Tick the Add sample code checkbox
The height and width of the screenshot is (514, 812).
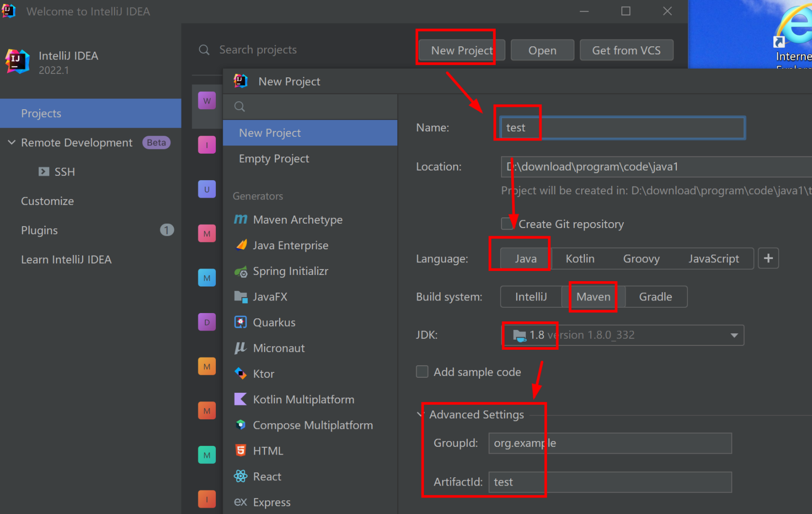point(422,371)
